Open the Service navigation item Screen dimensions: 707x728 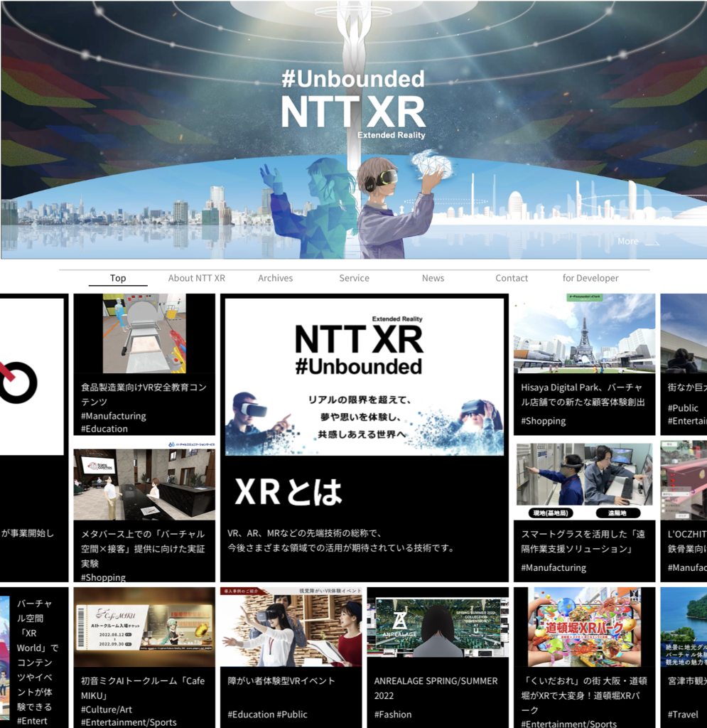pos(354,278)
